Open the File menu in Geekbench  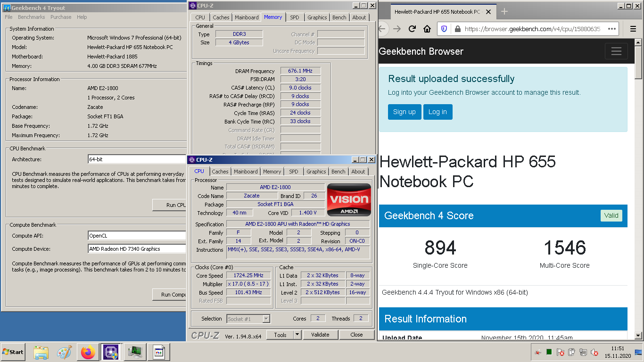click(x=8, y=17)
